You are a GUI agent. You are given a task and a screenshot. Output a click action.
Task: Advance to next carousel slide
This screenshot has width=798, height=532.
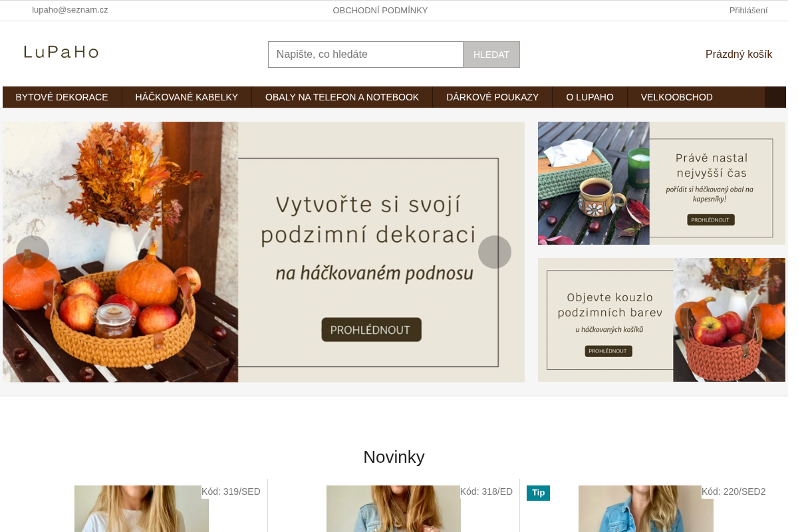[495, 252]
